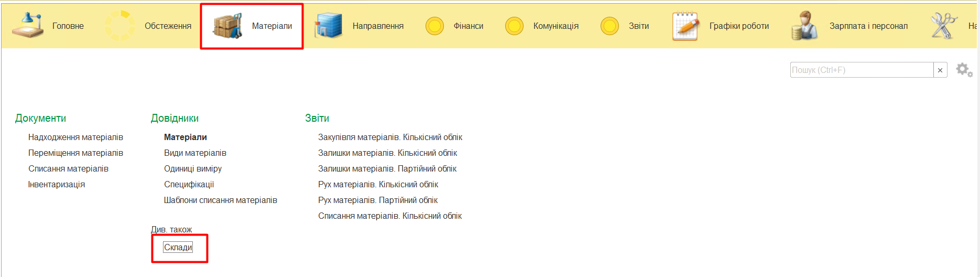Open the Склади link
The width and height of the screenshot is (980, 277).
point(178,248)
